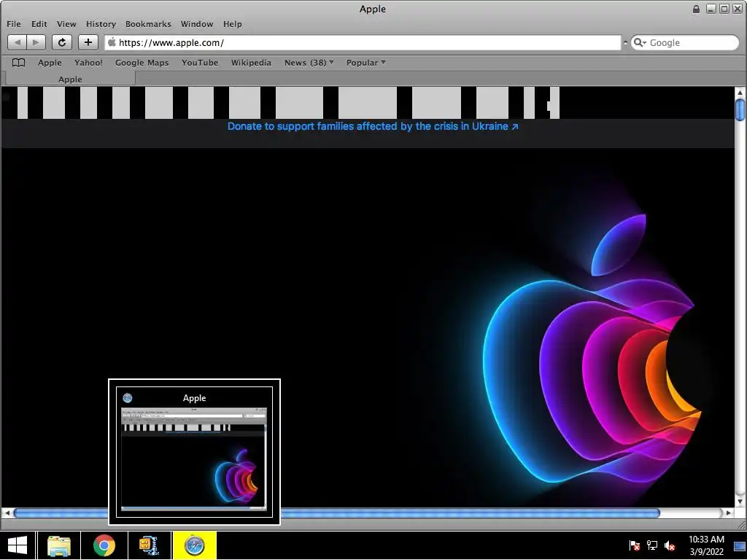Viewport: 747px width, 560px height.
Task: Click the globe icon in Apple preview
Action: (x=128, y=398)
